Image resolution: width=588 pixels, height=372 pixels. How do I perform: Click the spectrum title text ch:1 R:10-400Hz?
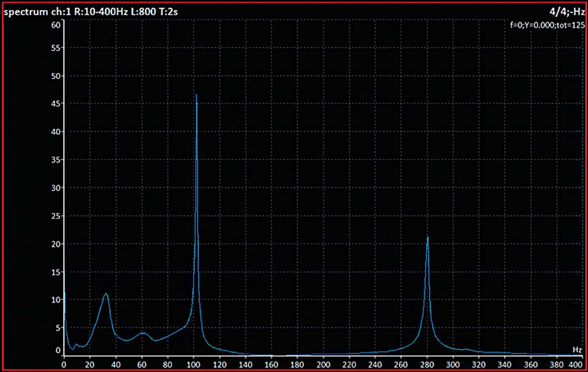[x=90, y=12]
